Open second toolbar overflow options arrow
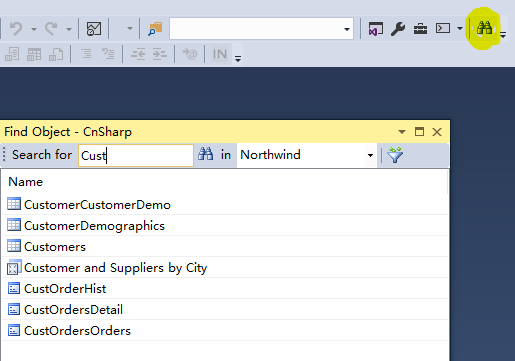 pyautogui.click(x=238, y=59)
